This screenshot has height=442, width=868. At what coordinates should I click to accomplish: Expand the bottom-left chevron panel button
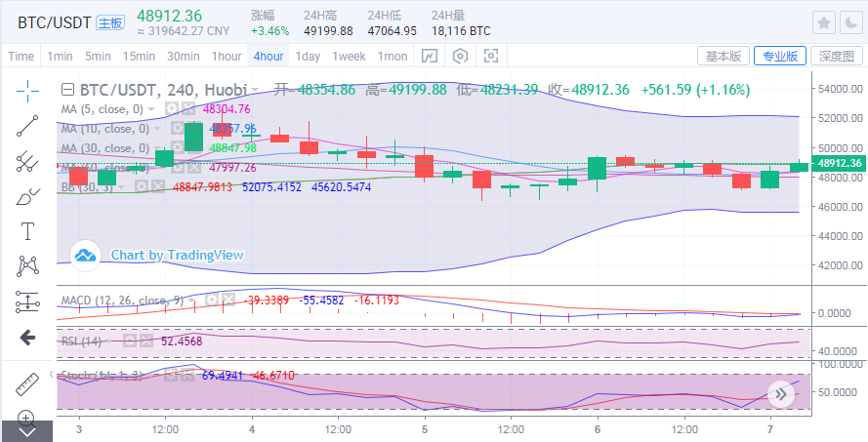26,431
